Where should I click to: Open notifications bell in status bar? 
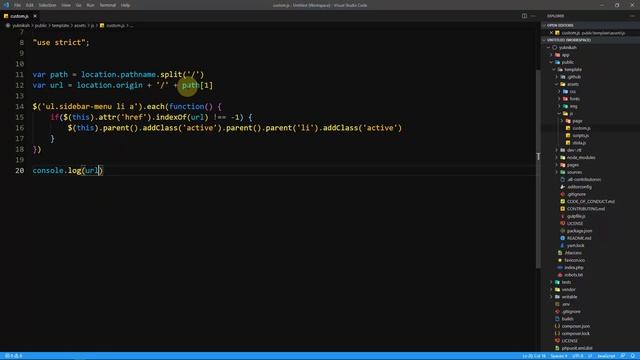[x=633, y=356]
